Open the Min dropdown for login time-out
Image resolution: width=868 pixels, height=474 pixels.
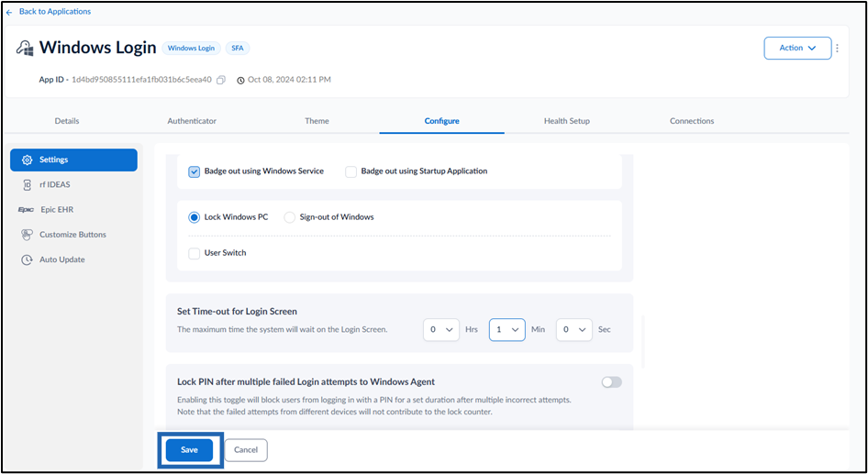coord(507,330)
